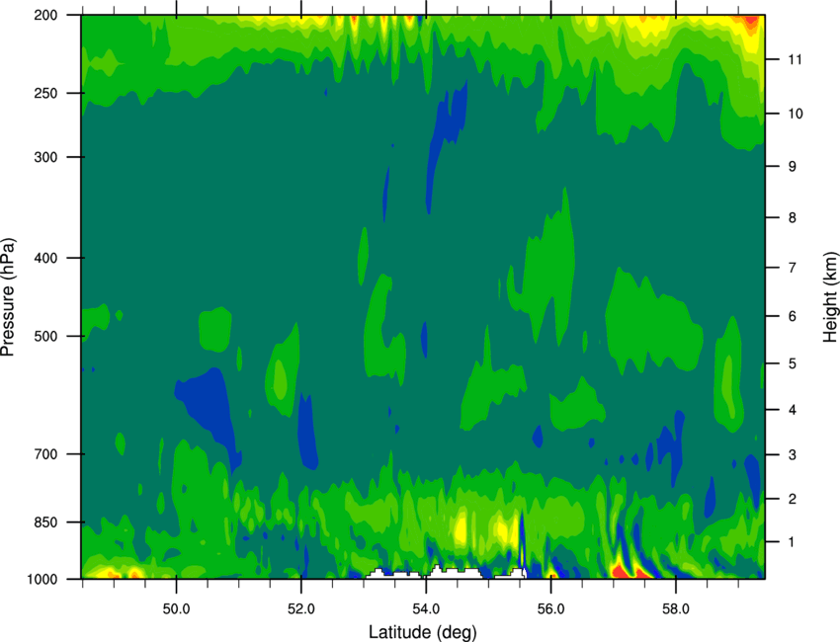840x642 pixels.
Task: Click the 58.0 latitude tick label
Action: 676,609
